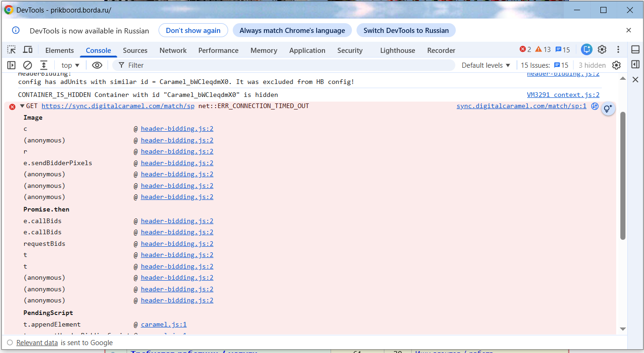Activate the inspect element picker icon

(x=12, y=50)
